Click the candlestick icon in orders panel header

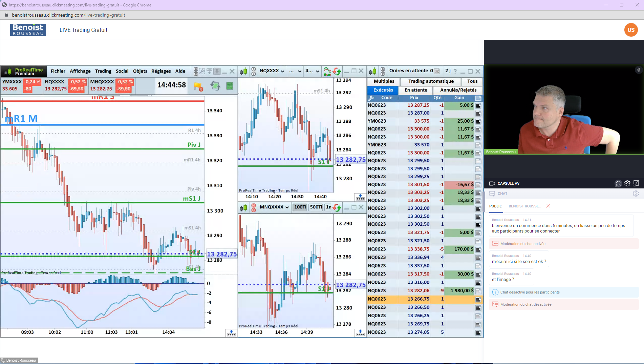(x=373, y=71)
